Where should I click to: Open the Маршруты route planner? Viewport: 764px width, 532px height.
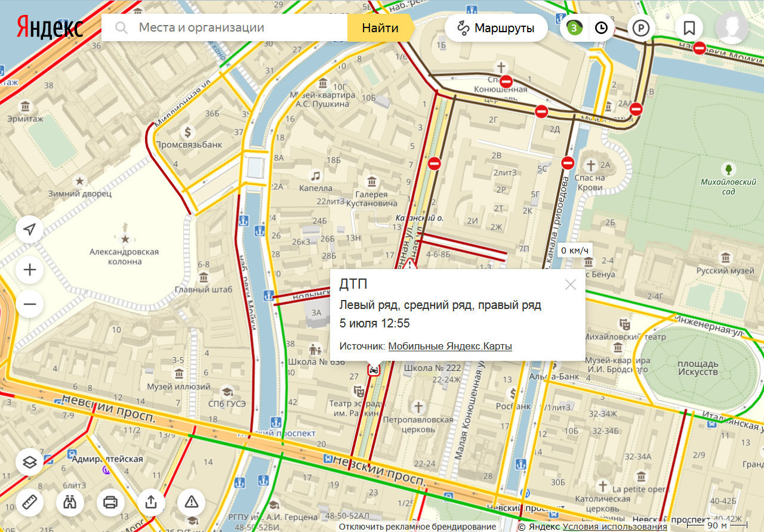pyautogui.click(x=496, y=27)
